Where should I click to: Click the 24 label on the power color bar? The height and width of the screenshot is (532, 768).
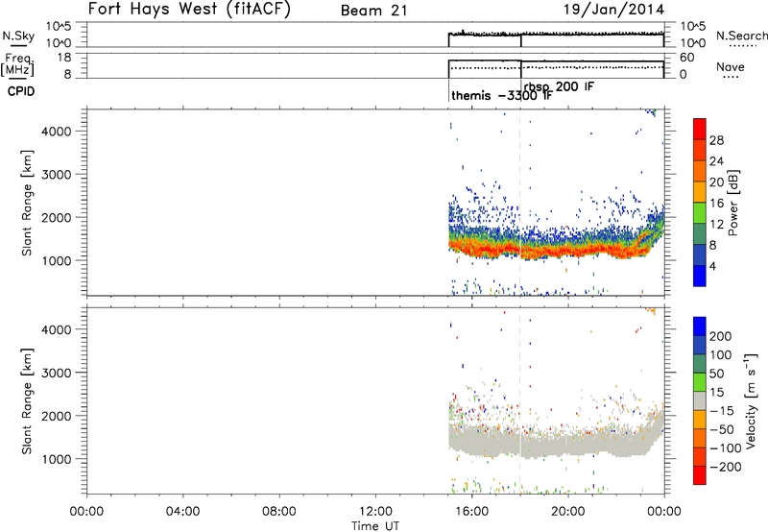click(x=716, y=161)
